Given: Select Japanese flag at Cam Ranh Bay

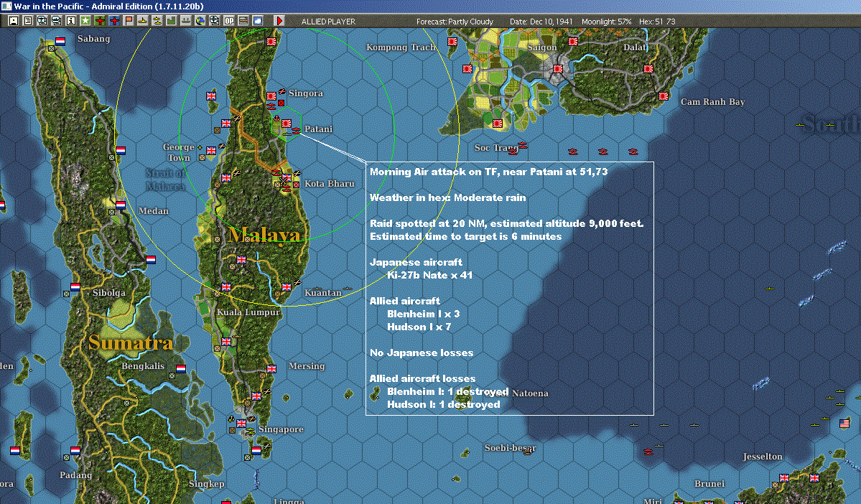Looking at the screenshot, I should click(664, 96).
